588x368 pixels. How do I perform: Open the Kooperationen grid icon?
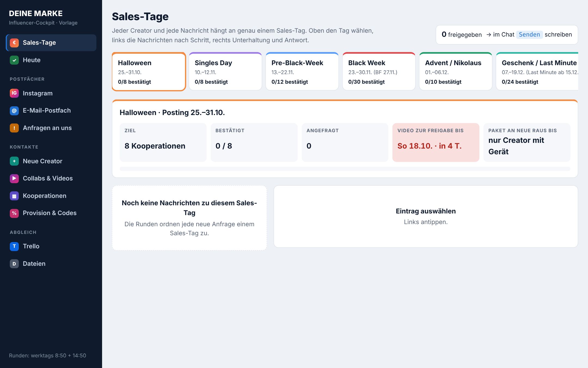coord(14,196)
